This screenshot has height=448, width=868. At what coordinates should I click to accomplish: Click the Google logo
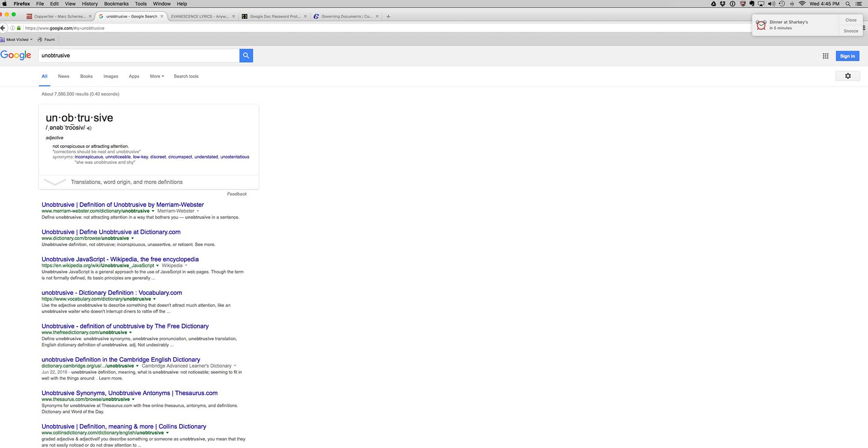click(x=16, y=55)
